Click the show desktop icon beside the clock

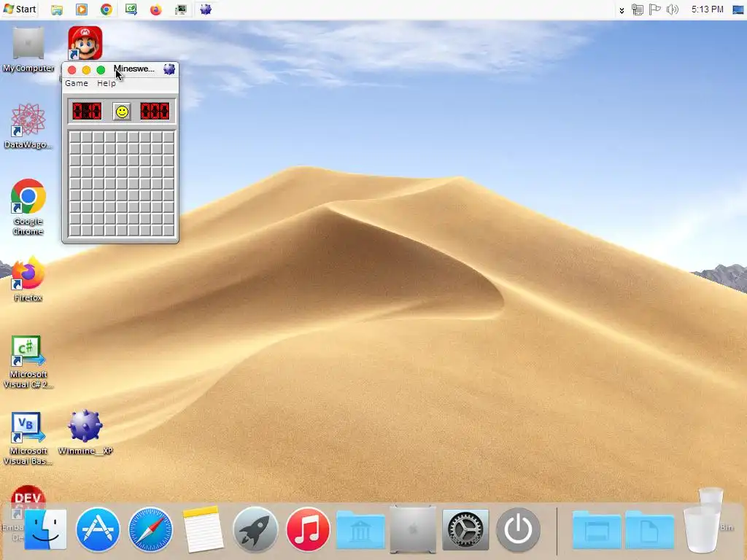point(738,9)
